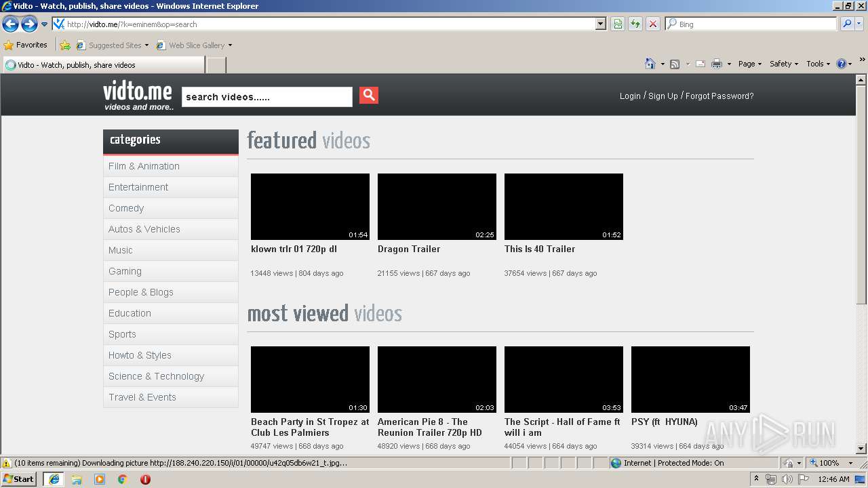Click the Login link
The height and width of the screenshot is (488, 868).
630,96
